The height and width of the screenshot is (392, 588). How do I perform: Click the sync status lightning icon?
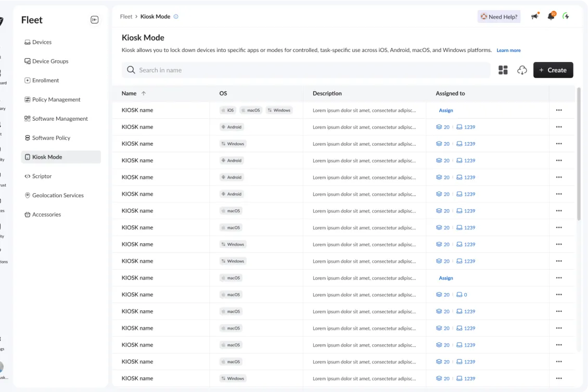pyautogui.click(x=566, y=16)
